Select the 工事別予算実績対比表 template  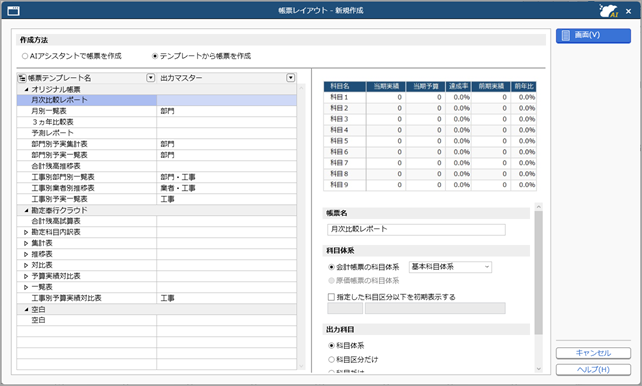(156, 298)
